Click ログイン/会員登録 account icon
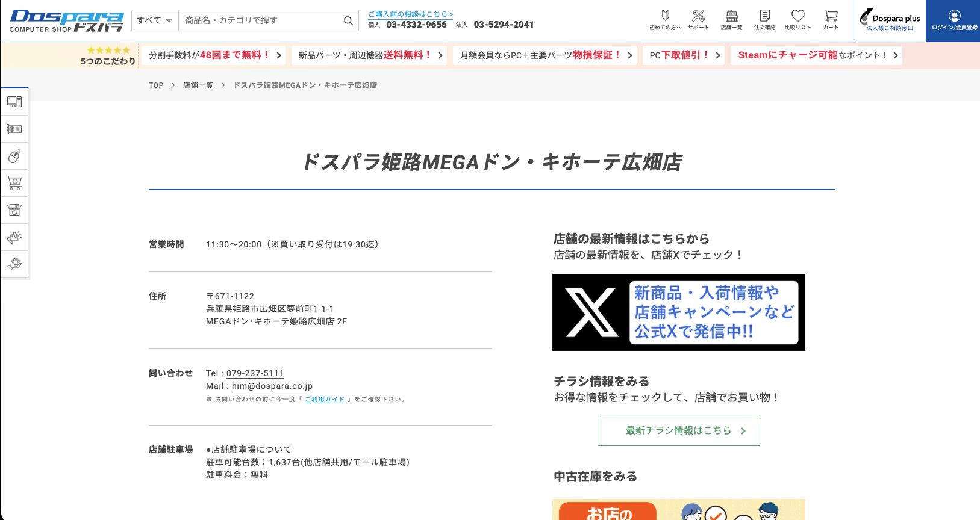The width and height of the screenshot is (980, 520). tap(954, 20)
